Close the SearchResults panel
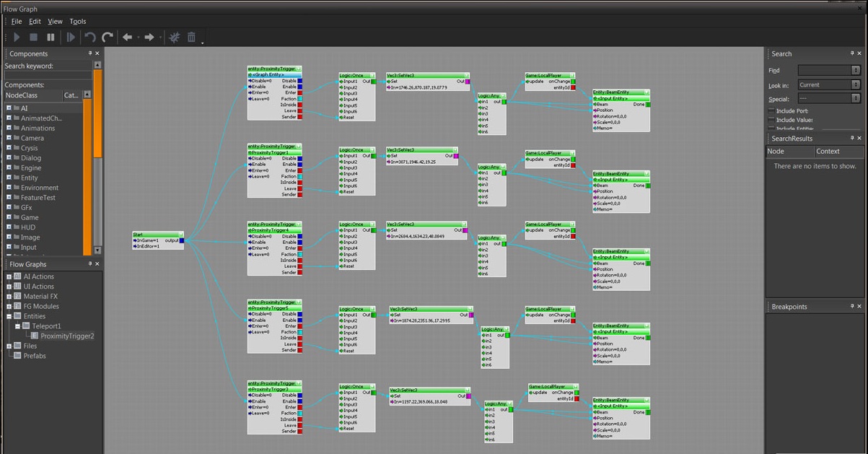The width and height of the screenshot is (868, 454). click(859, 138)
